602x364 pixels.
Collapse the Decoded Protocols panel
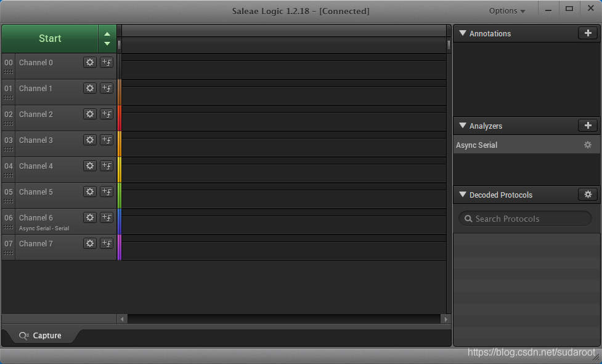tap(463, 195)
